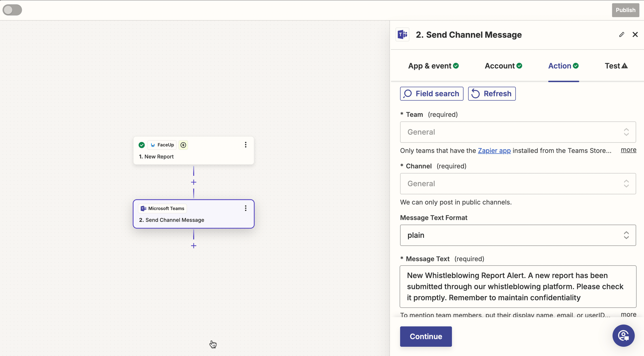644x356 pixels.
Task: Click the Continue button
Action: pyautogui.click(x=425, y=336)
